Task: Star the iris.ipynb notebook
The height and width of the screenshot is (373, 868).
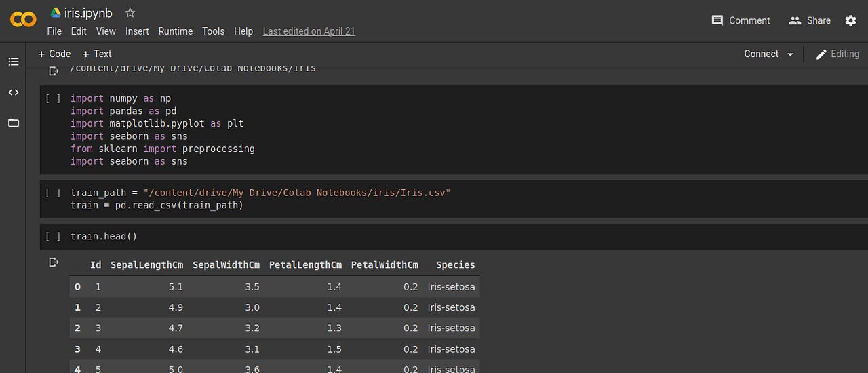Action: pos(130,13)
